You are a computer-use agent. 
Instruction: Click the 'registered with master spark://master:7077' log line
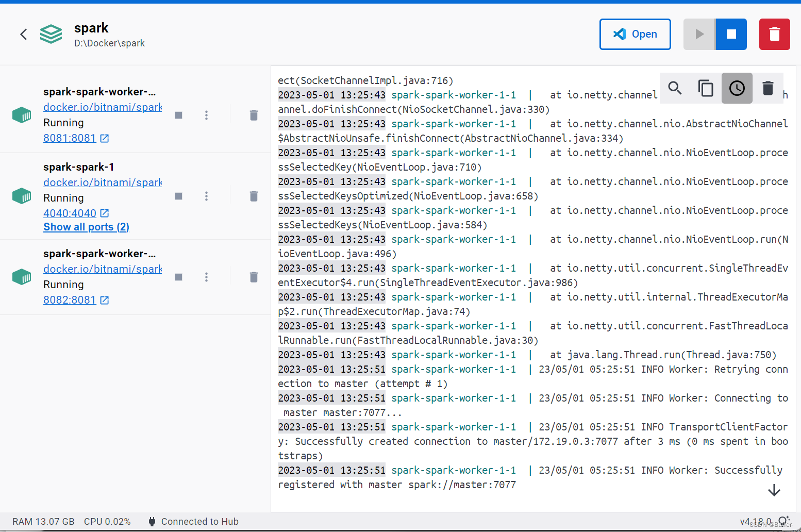click(x=397, y=485)
